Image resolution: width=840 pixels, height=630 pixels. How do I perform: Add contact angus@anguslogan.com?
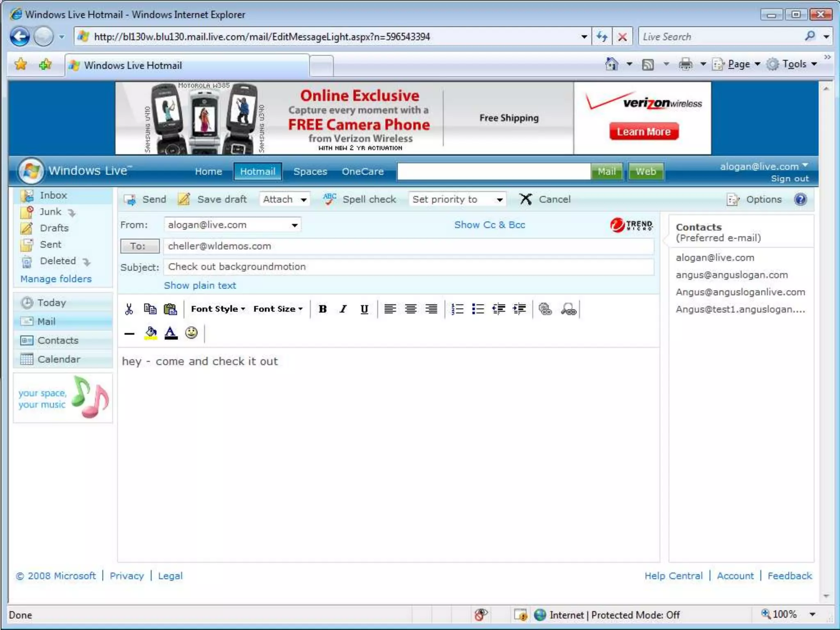point(732,275)
